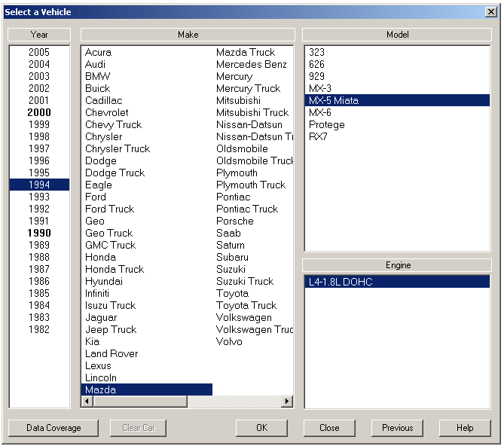The width and height of the screenshot is (504, 446).
Task: Choose Toyota Truck make
Action: click(x=246, y=305)
